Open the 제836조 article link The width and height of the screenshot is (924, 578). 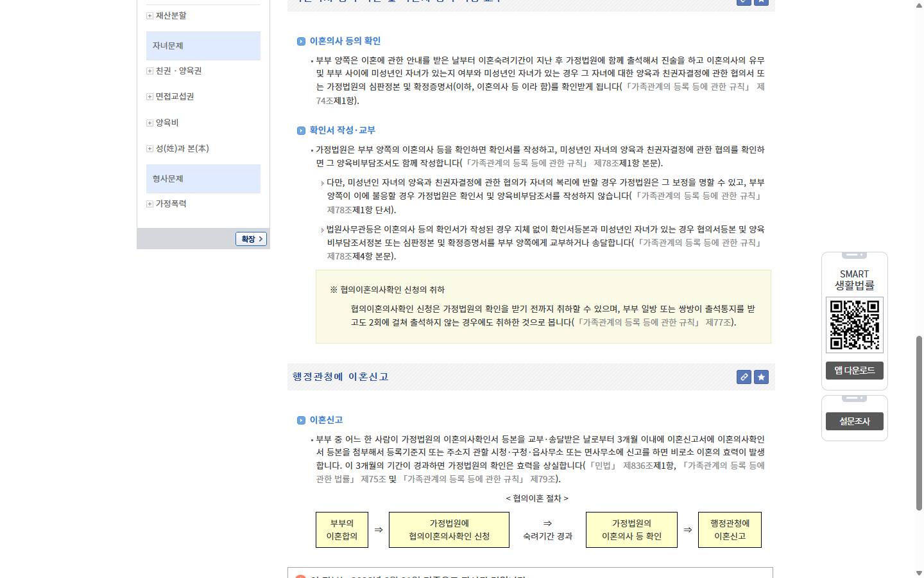pos(638,466)
